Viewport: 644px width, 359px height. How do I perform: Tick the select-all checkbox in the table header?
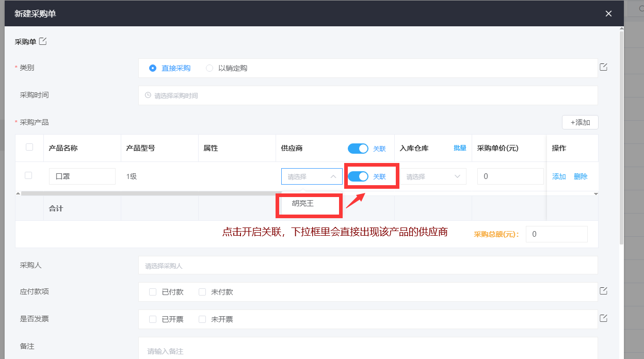pyautogui.click(x=29, y=147)
